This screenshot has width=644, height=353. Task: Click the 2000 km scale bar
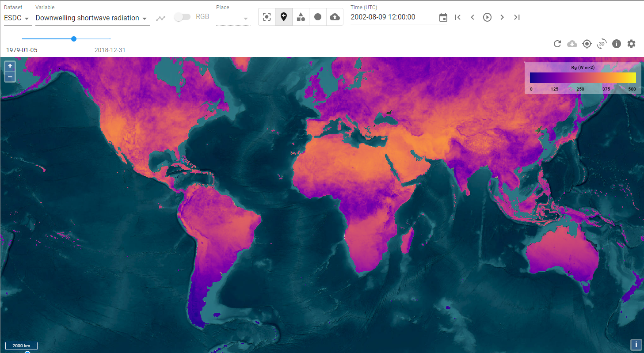point(21,345)
